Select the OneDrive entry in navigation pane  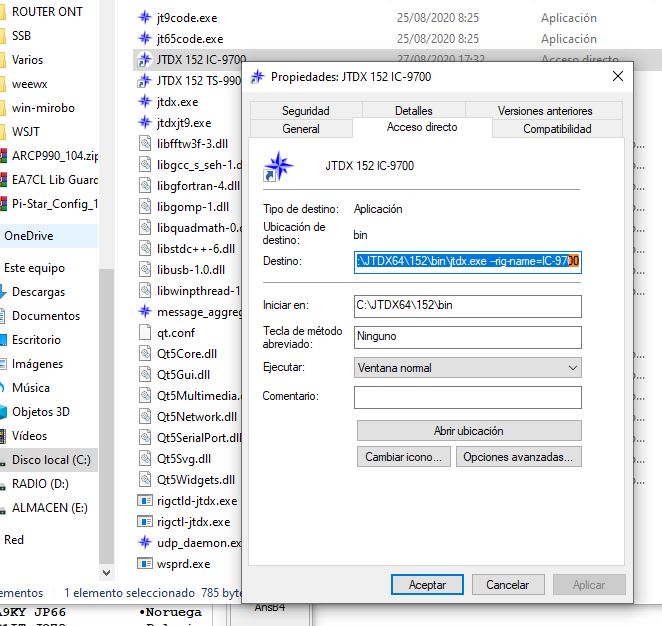[x=29, y=236]
